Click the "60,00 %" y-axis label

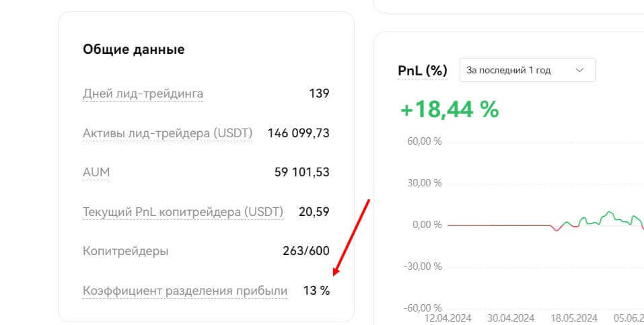point(423,142)
